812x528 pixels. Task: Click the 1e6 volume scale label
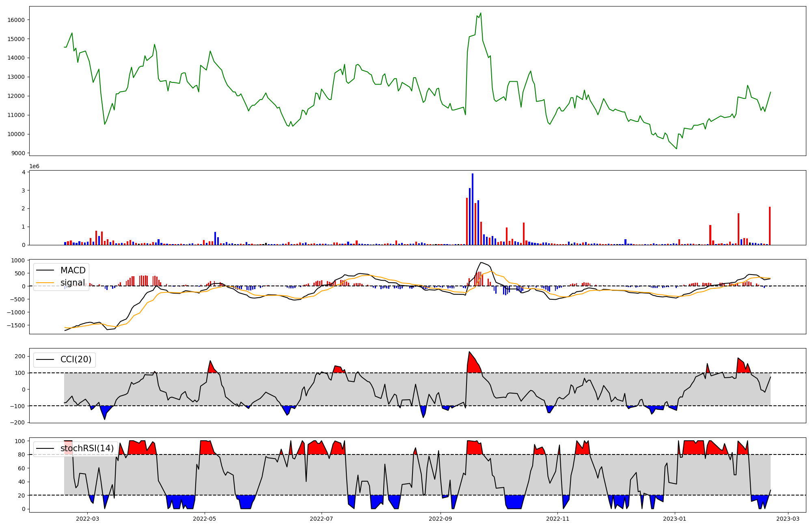(x=34, y=167)
